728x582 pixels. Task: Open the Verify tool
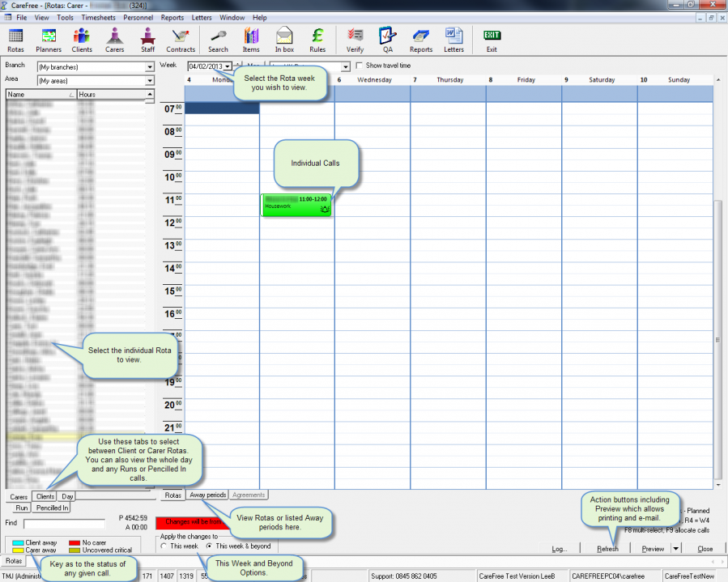355,39
